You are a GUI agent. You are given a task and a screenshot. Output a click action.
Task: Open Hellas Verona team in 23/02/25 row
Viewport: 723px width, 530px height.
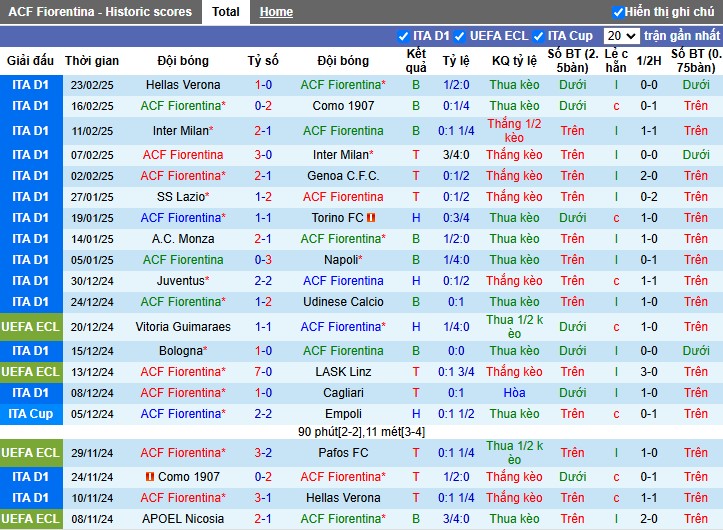(x=183, y=85)
